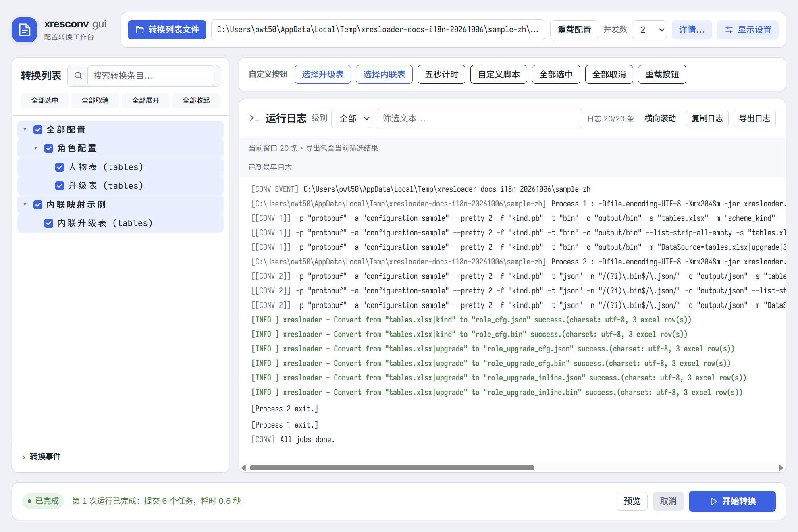Open the log 级别 dropdown

351,118
